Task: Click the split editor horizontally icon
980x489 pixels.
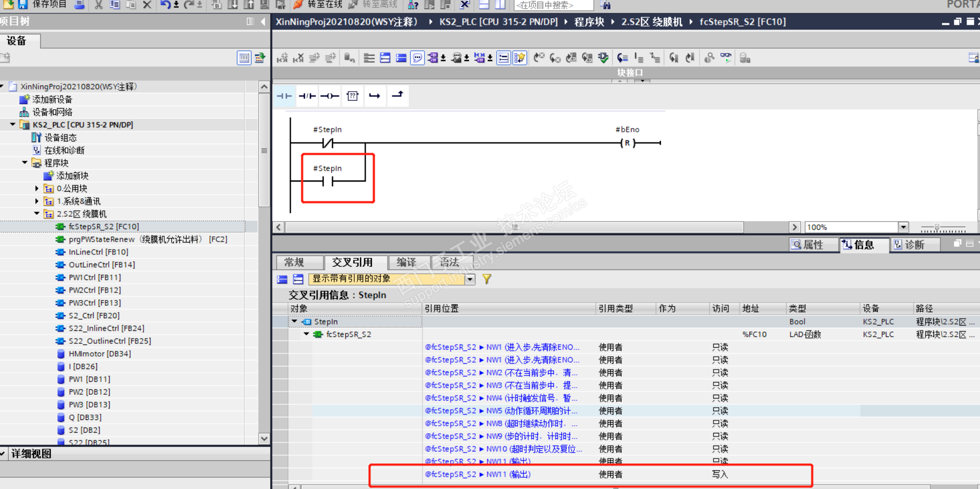Action: click(484, 5)
